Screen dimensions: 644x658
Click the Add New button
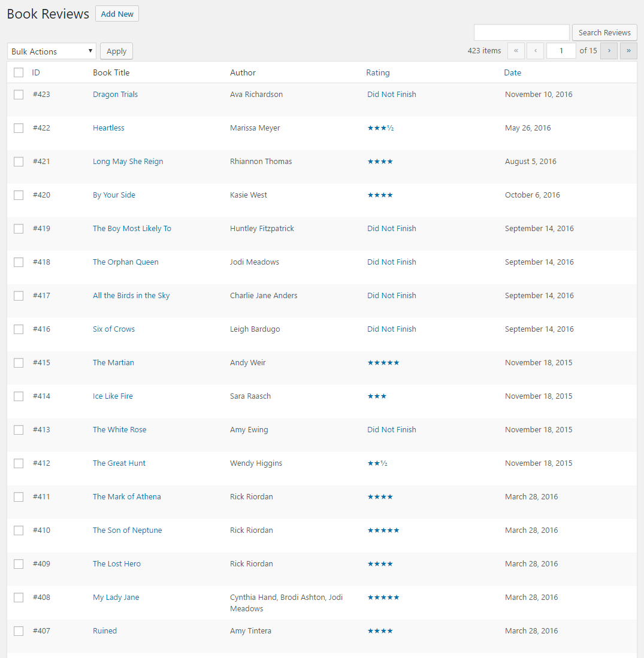click(117, 14)
